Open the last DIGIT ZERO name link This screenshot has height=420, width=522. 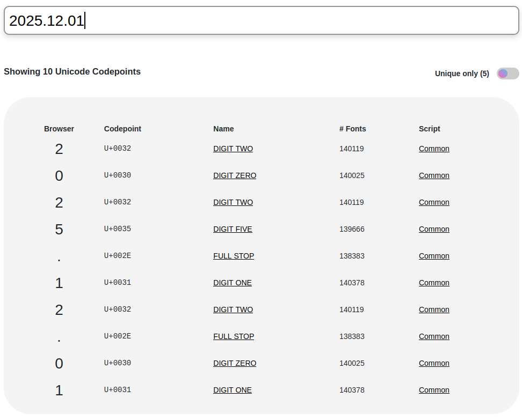pos(234,363)
